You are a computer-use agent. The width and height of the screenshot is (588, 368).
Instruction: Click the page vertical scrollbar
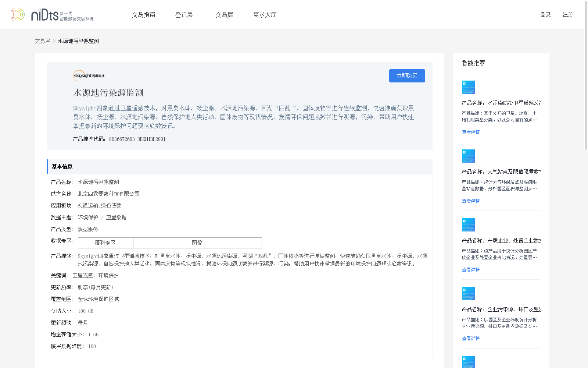586,75
